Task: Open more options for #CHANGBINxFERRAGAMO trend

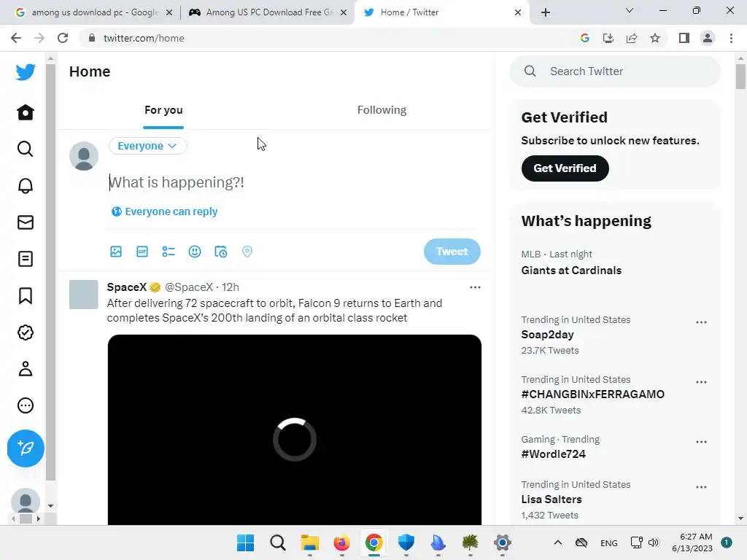Action: pos(701,382)
